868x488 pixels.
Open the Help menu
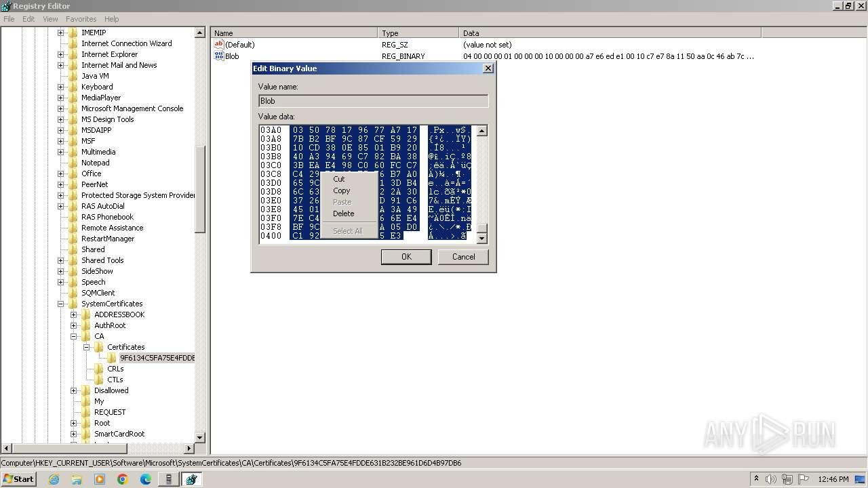pyautogui.click(x=112, y=19)
